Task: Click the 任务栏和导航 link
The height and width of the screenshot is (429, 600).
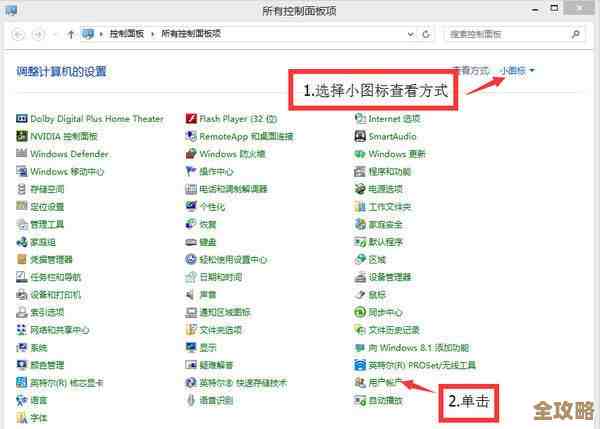Action: pyautogui.click(x=56, y=277)
